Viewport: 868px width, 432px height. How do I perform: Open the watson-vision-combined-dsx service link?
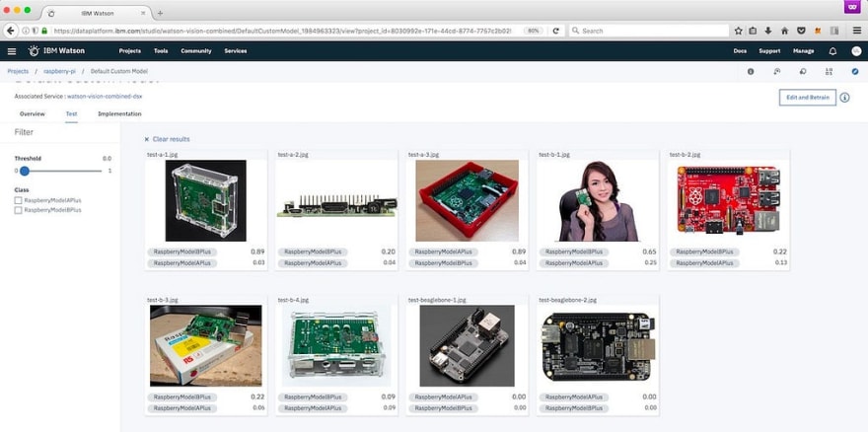105,97
